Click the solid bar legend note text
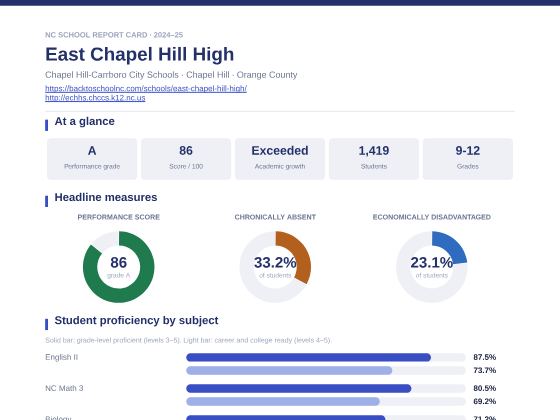This screenshot has height=420, width=560. point(188,340)
